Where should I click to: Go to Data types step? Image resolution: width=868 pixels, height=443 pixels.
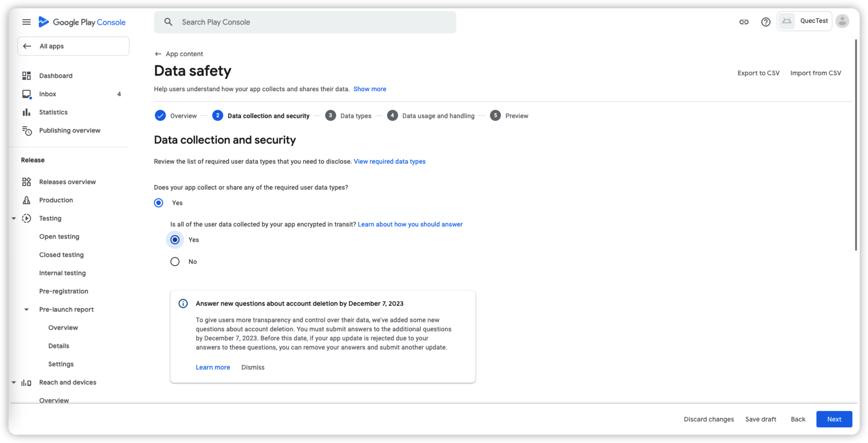point(356,116)
